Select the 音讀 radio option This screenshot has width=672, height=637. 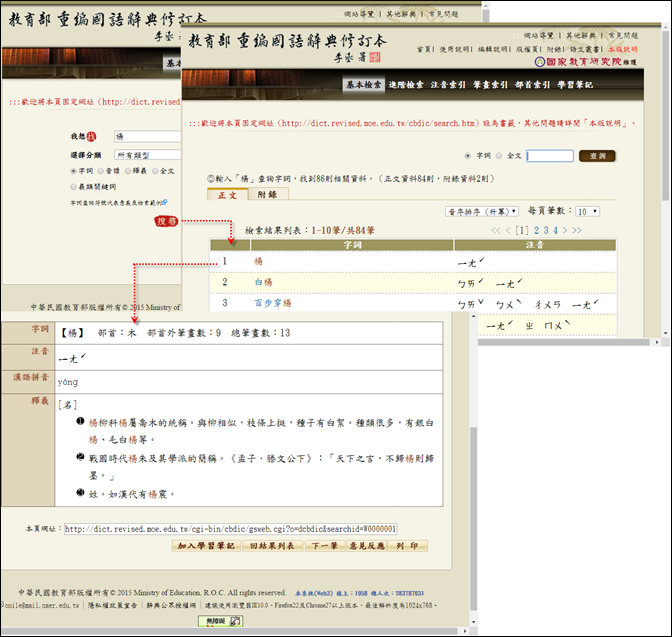point(101,171)
